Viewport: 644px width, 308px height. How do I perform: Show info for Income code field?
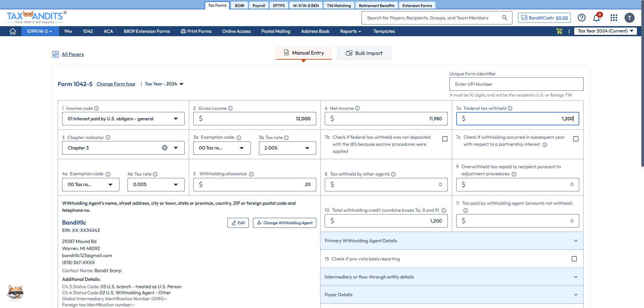tap(97, 108)
